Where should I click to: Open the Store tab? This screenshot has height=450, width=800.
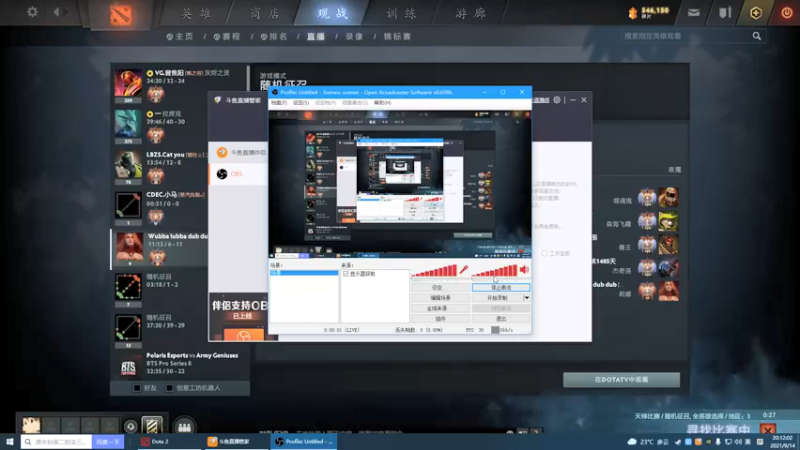pos(265,13)
